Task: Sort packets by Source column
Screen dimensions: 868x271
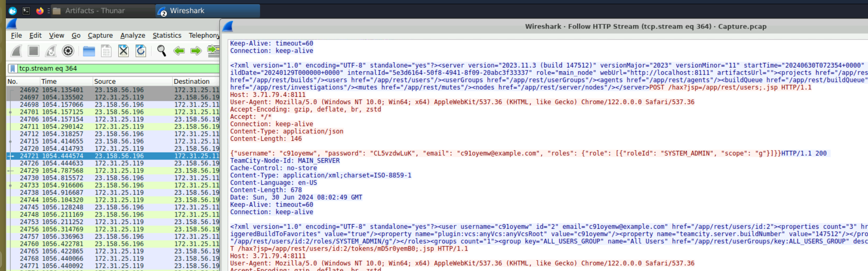Action: tap(105, 81)
